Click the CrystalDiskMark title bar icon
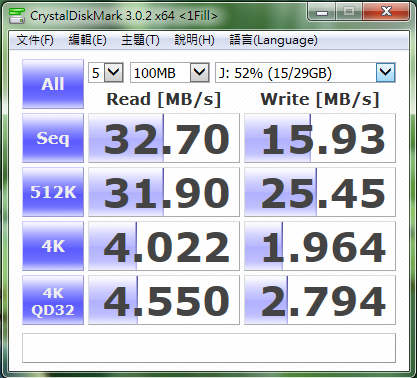 click(x=17, y=15)
